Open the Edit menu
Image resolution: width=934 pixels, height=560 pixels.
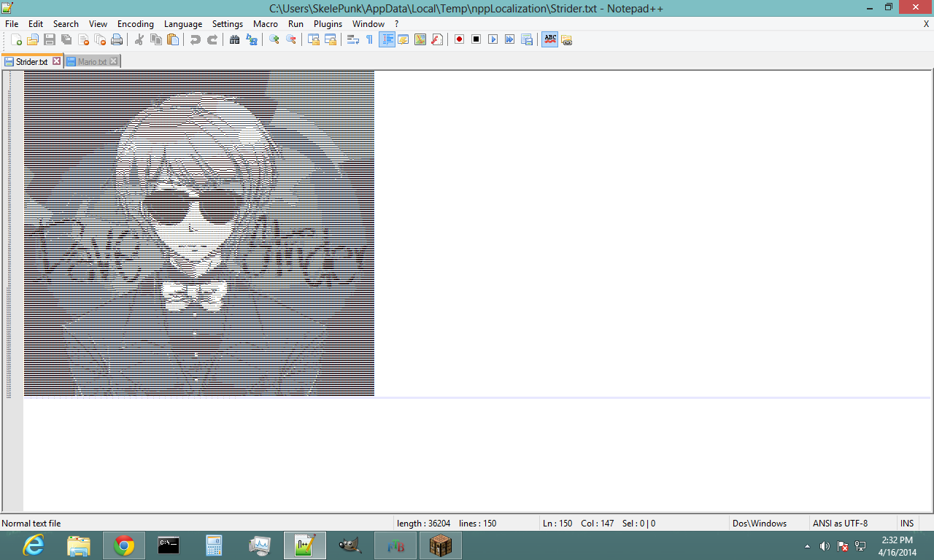point(36,24)
